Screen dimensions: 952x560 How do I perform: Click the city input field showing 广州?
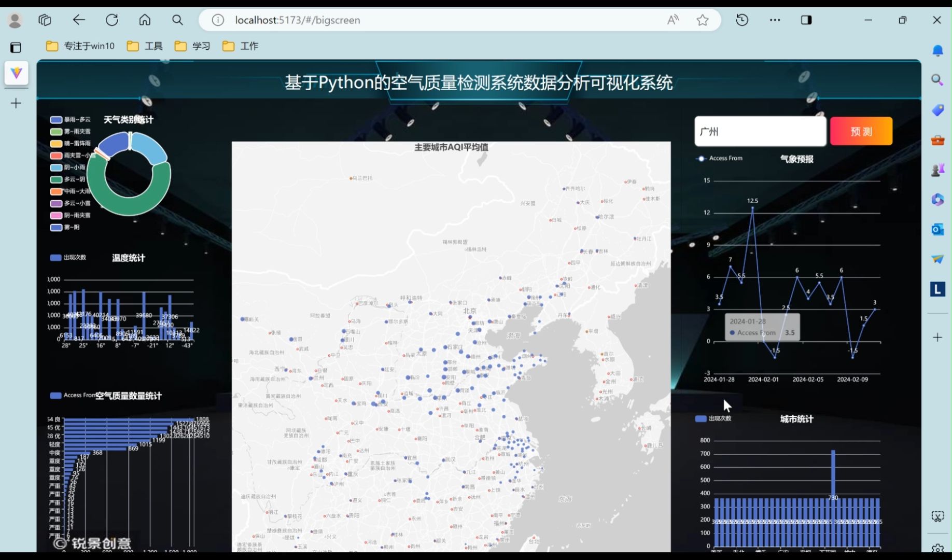click(760, 131)
